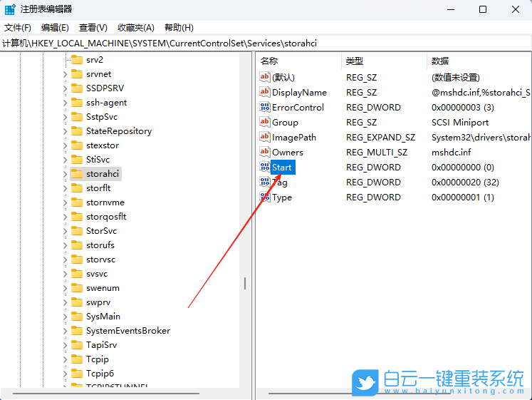
Task: Select the ErrorControl value name
Action: [x=298, y=108]
